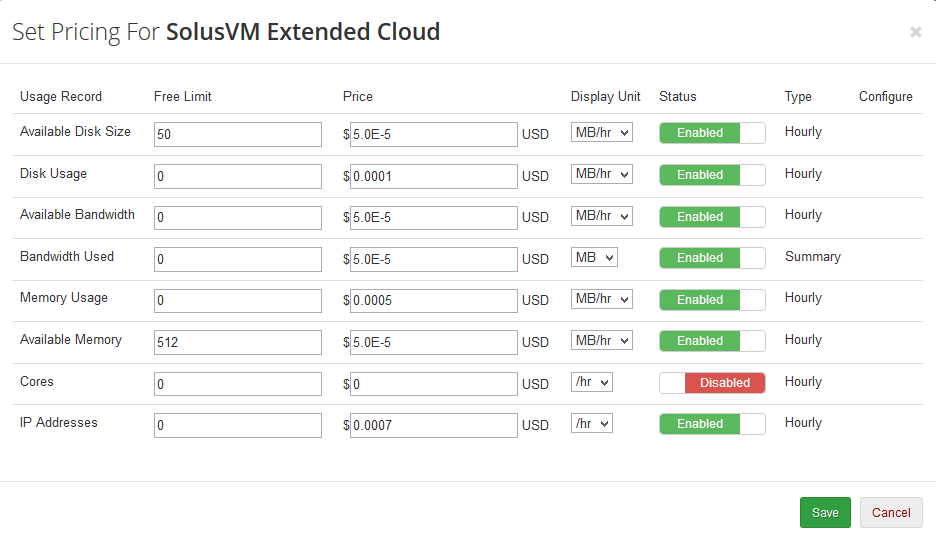The height and width of the screenshot is (541, 936).
Task: Toggle Disk Usage Enabled switch
Action: click(712, 174)
